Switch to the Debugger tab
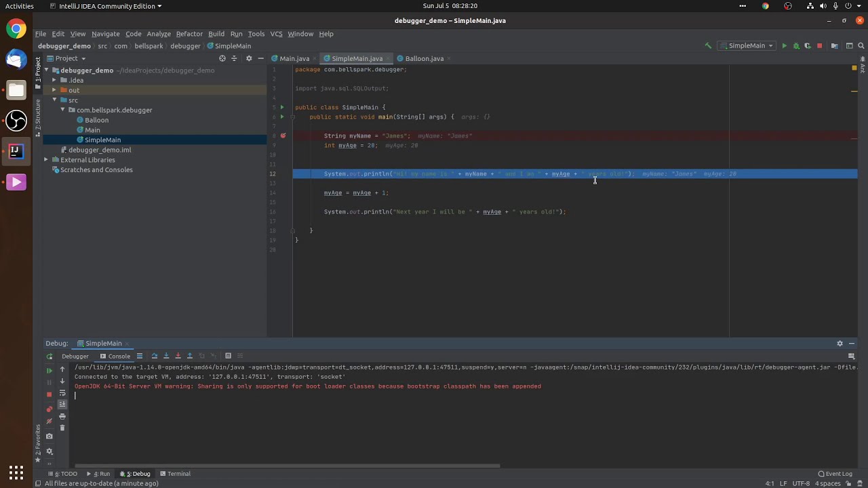This screenshot has width=868, height=488. (x=75, y=356)
